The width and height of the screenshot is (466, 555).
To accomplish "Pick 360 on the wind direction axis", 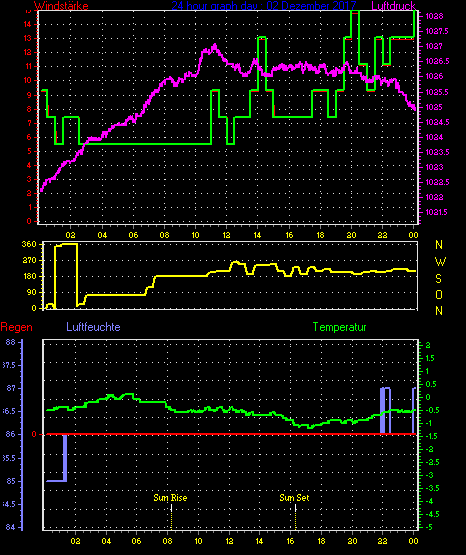I will (x=29, y=244).
